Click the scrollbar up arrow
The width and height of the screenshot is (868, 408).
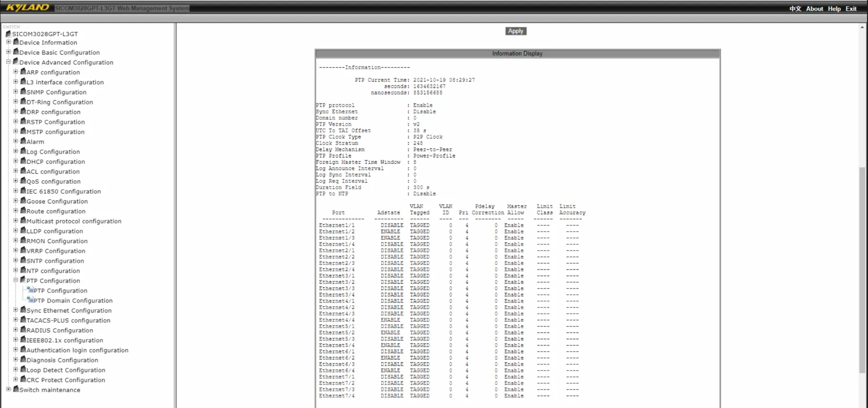tap(862, 27)
